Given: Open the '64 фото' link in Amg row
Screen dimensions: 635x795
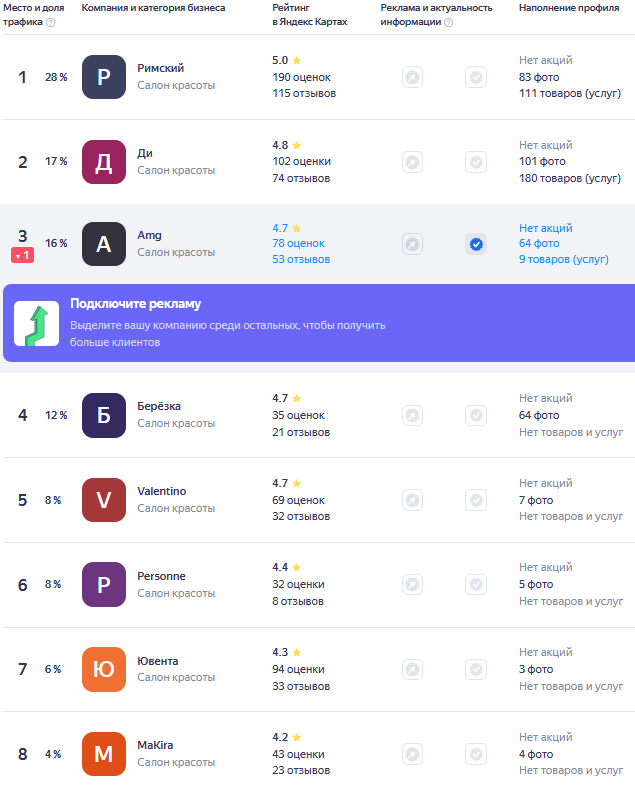Looking at the screenshot, I should (x=539, y=243).
